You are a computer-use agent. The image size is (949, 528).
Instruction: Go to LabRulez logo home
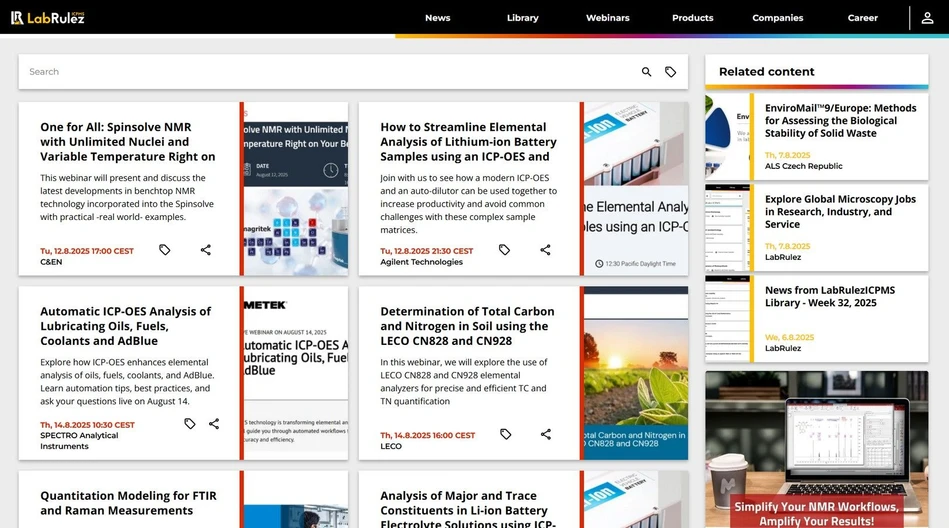click(x=48, y=17)
